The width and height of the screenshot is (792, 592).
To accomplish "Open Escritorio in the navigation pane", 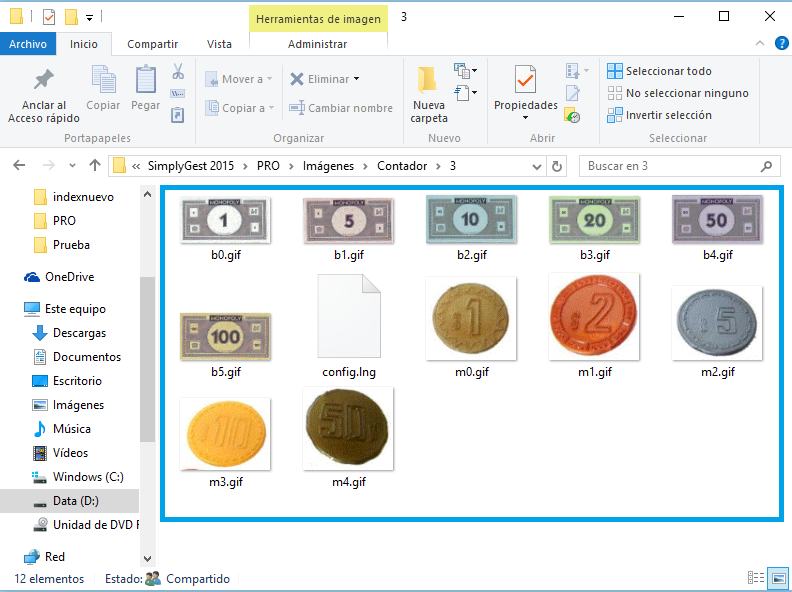I will (68, 381).
